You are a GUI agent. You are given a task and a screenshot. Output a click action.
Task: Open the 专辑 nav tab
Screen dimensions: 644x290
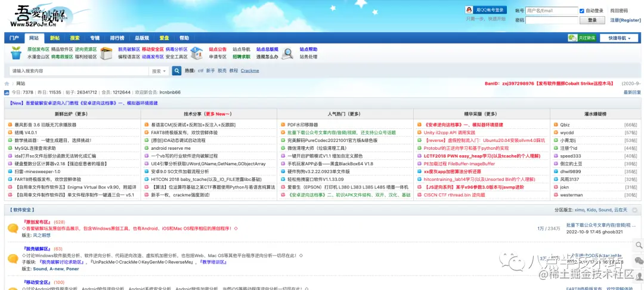tap(95, 38)
